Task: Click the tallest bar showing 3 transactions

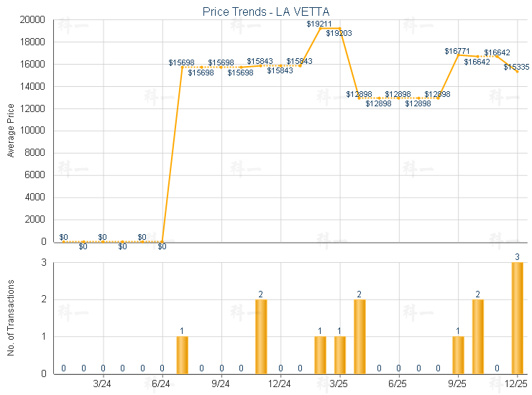Action: coord(517,317)
